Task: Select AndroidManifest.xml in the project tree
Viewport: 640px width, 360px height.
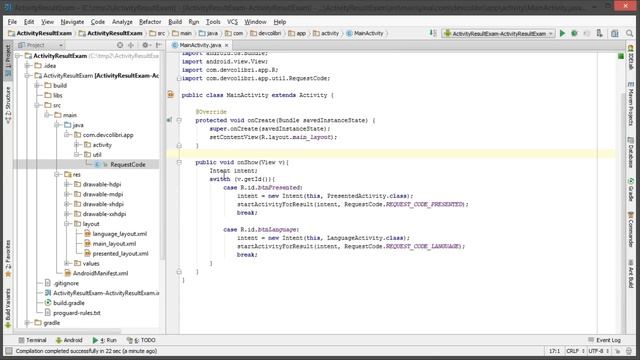Action: (x=100, y=273)
